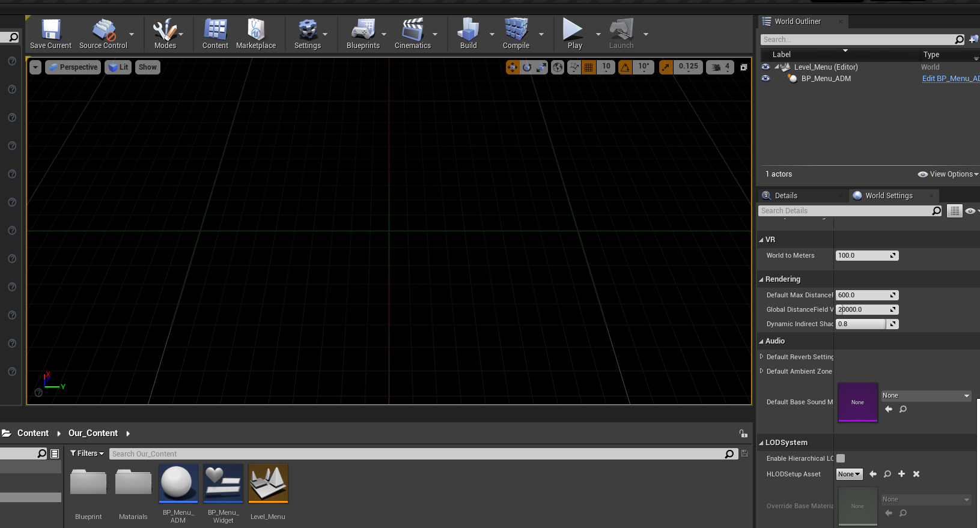Click the add folder icon in World Outliner
The width and height of the screenshot is (980, 528).
(x=973, y=40)
